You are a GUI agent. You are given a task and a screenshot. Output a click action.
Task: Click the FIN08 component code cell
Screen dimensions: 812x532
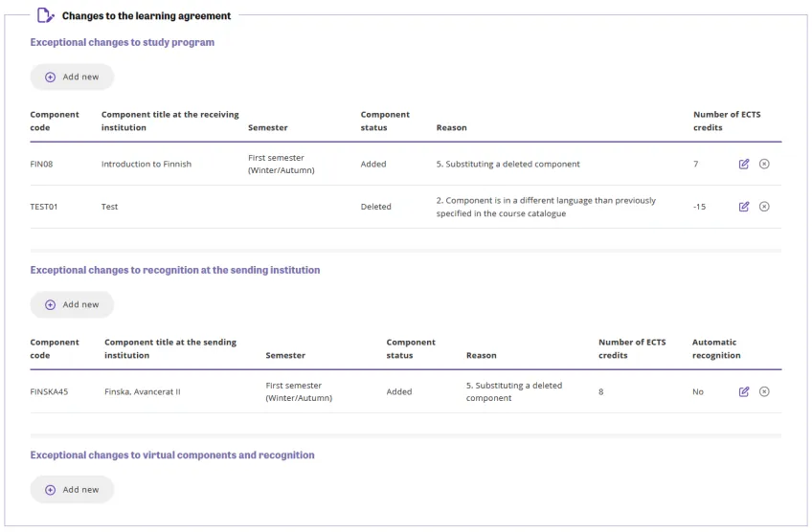[41, 164]
